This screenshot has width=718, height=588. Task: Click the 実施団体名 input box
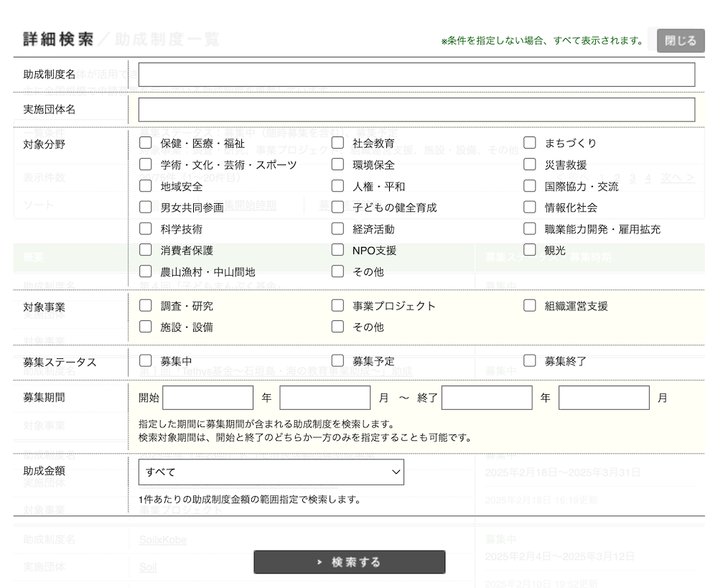pyautogui.click(x=416, y=110)
